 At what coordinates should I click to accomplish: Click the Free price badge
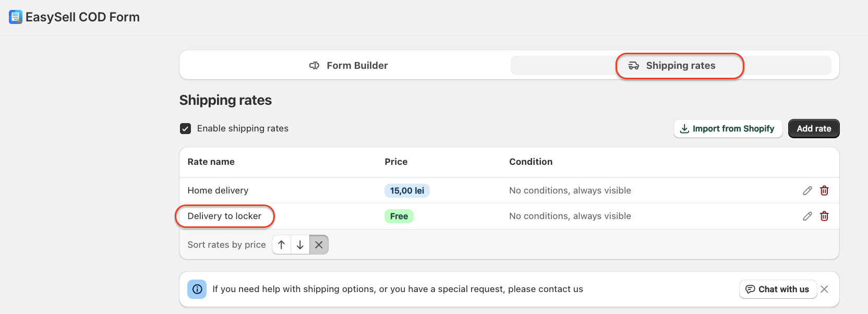[x=399, y=216]
